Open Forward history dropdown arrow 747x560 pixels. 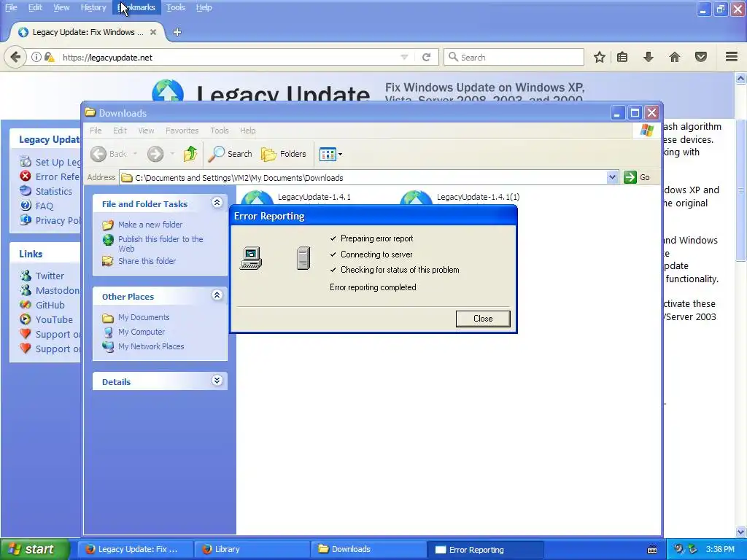[x=172, y=154]
